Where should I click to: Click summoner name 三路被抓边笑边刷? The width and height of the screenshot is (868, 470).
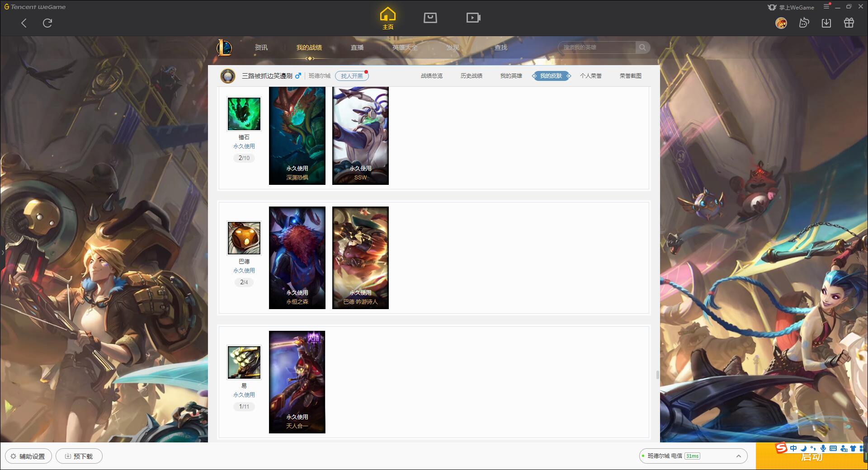[267, 76]
